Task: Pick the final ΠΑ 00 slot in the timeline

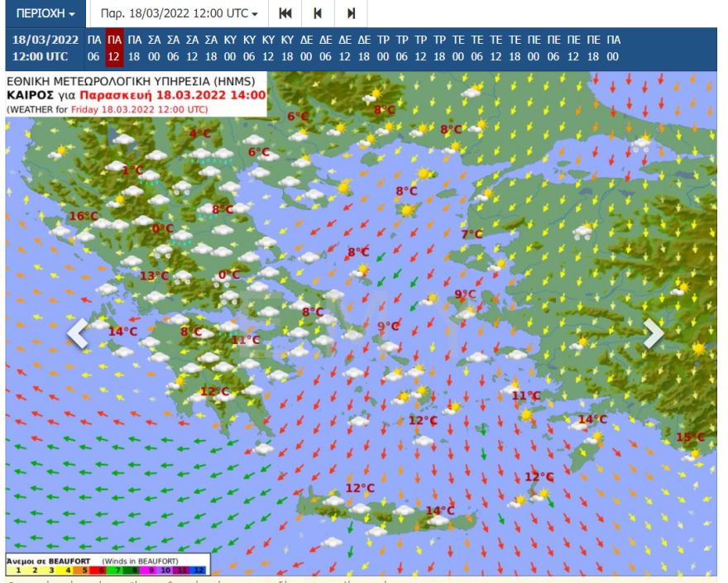Action: pos(612,48)
